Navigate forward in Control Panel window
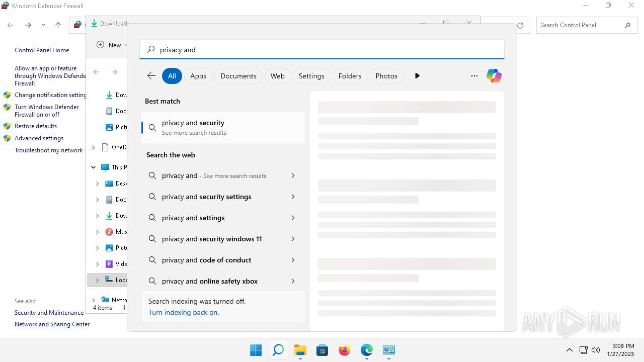 point(28,25)
